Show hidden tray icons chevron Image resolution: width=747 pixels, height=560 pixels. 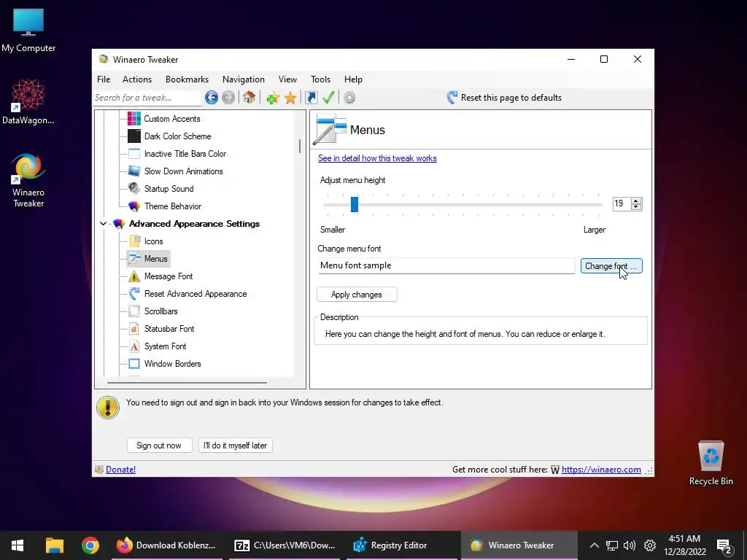(x=594, y=545)
